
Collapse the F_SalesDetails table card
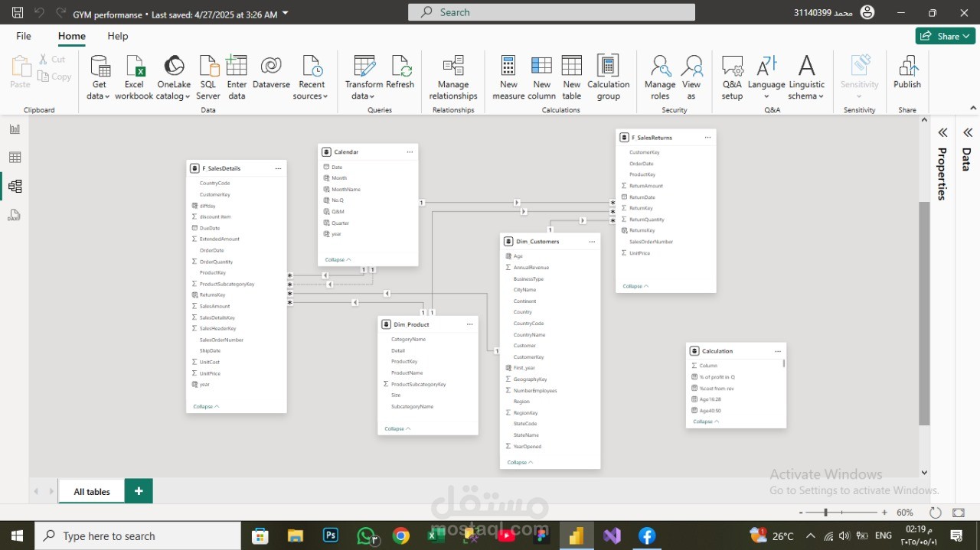(x=206, y=407)
